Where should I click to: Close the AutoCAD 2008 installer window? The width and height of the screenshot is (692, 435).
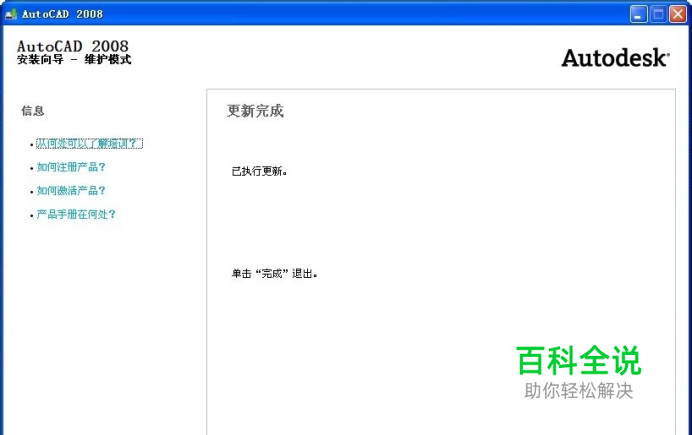pos(678,14)
